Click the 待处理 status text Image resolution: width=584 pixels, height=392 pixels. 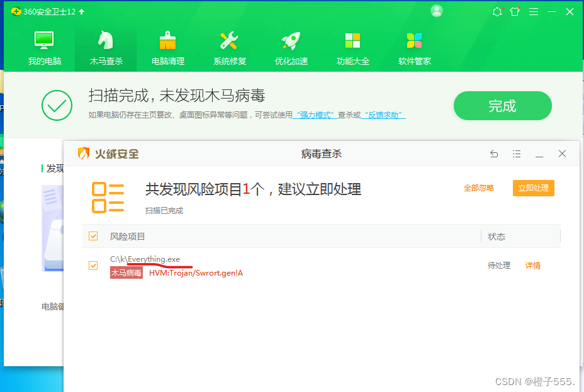coord(498,266)
